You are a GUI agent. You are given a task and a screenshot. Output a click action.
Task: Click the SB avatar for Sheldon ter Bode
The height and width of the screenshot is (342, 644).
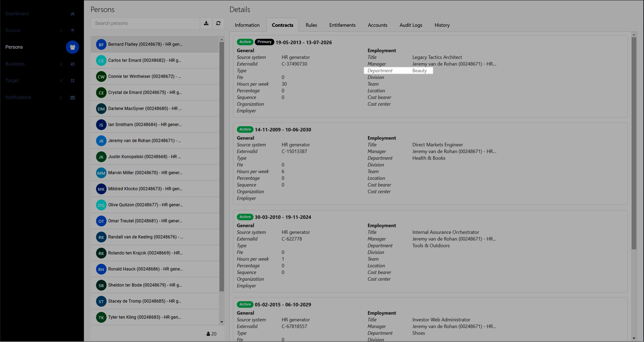pos(101,285)
